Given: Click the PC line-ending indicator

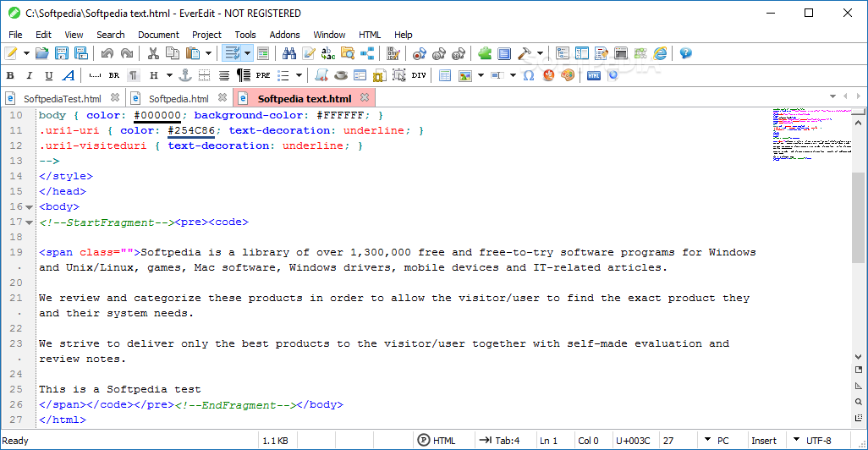Looking at the screenshot, I should (723, 441).
